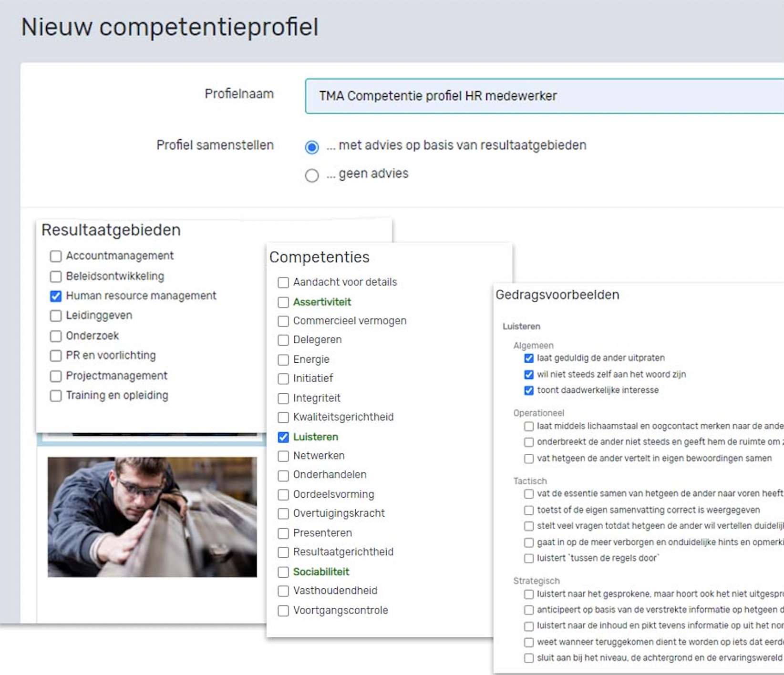Enable Commercieel vermogen competentie

[x=283, y=321]
